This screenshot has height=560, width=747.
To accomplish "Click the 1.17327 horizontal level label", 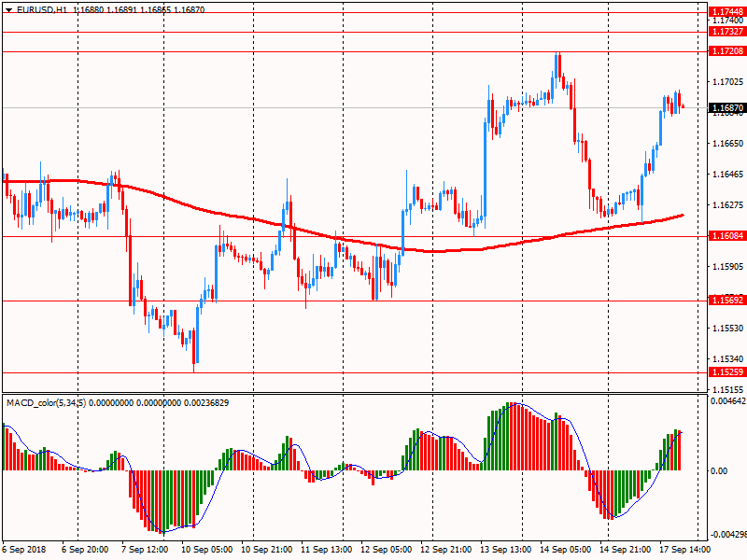I will tap(726, 32).
